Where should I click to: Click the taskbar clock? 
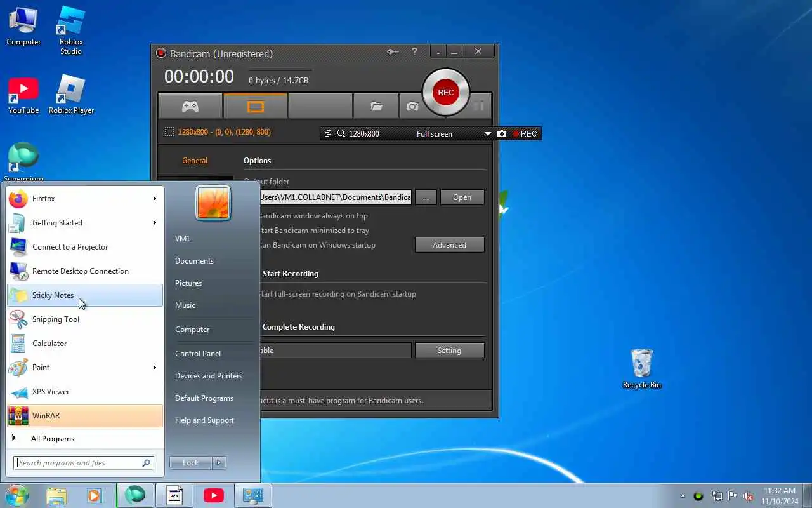[x=780, y=496]
